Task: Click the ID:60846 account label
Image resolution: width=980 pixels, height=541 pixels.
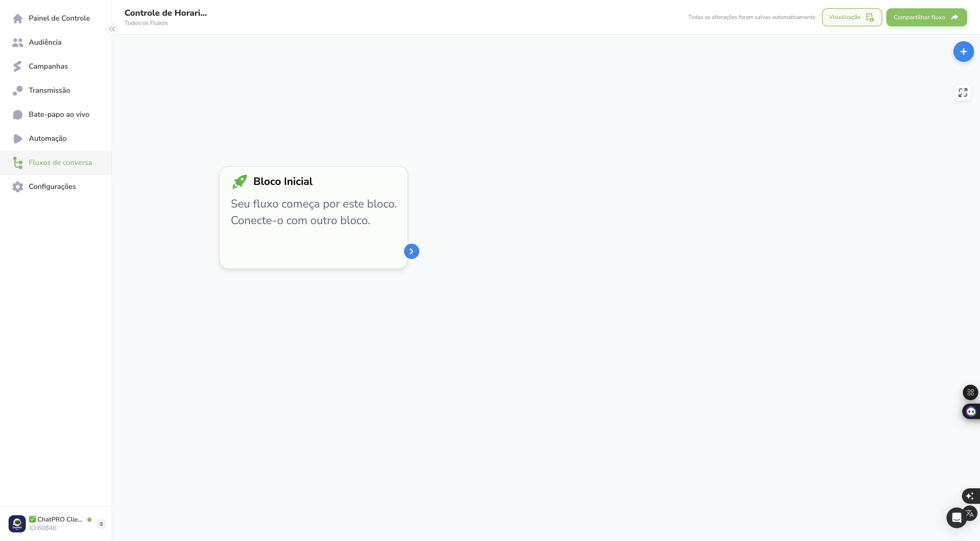Action: click(x=43, y=528)
